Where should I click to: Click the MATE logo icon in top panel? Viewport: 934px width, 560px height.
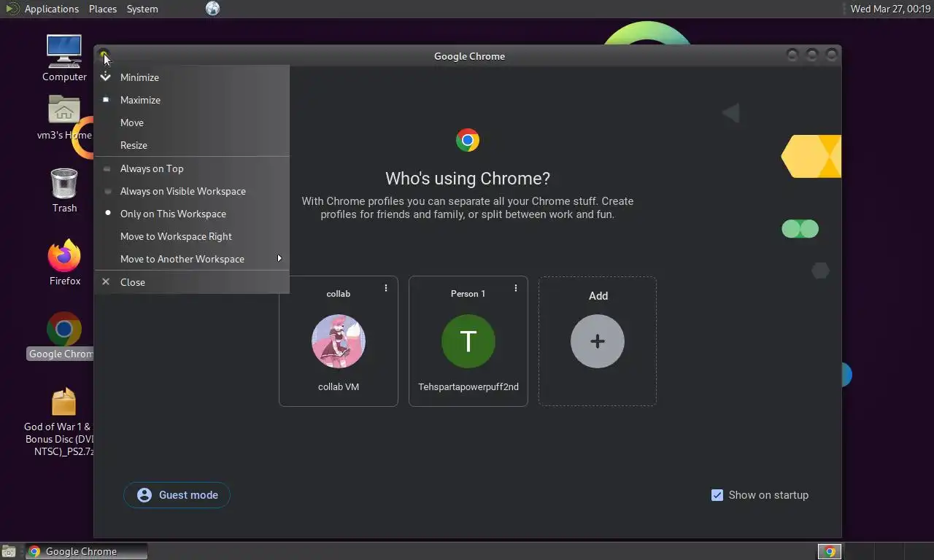[x=12, y=9]
